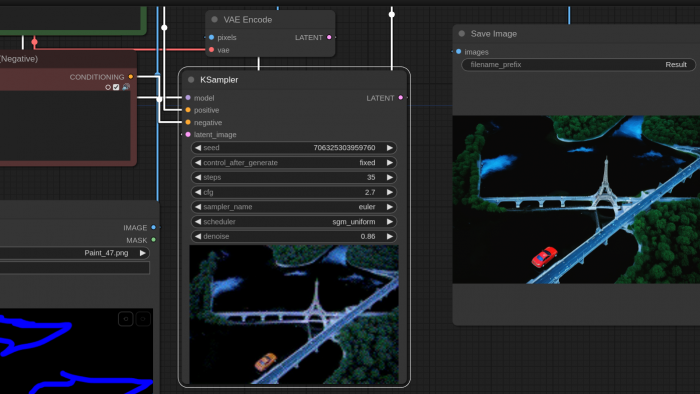Click the KSampler preview image
Screen dimensions: 700x394
click(x=294, y=314)
